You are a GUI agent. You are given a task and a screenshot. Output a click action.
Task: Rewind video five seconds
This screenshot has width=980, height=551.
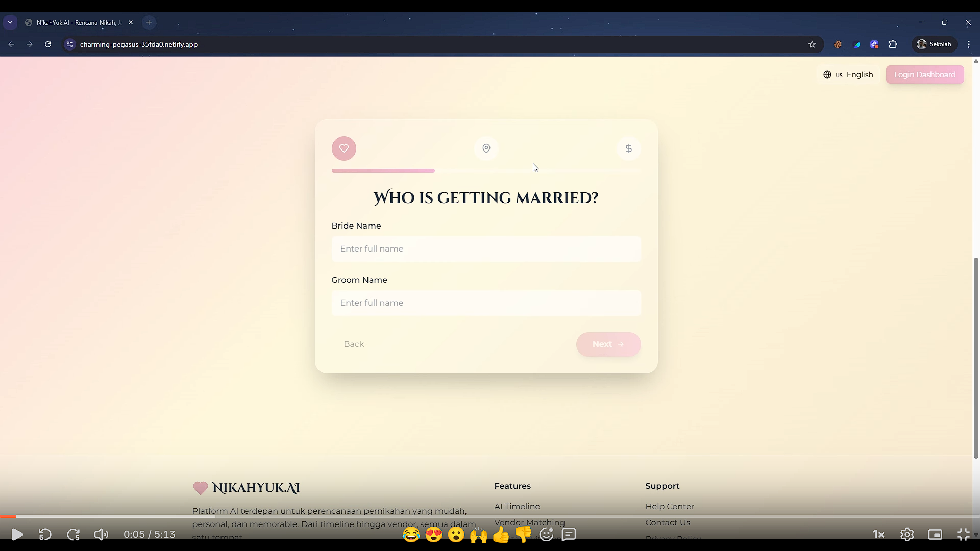pos(45,534)
